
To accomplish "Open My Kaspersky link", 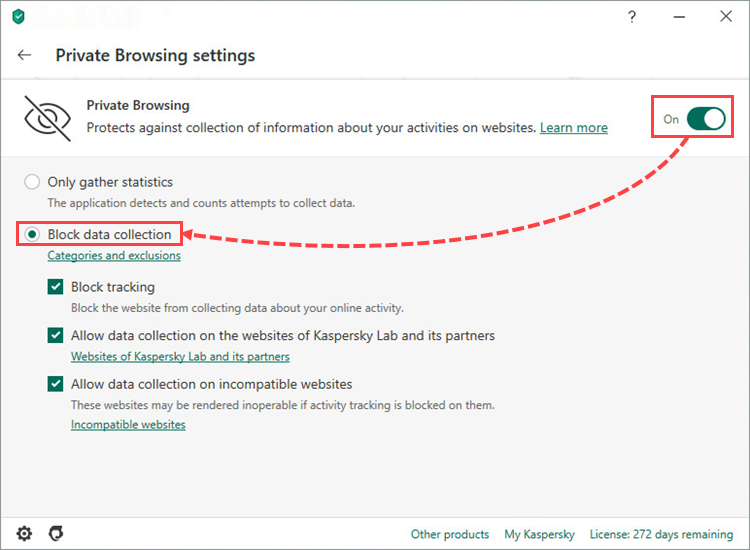I will click(540, 534).
